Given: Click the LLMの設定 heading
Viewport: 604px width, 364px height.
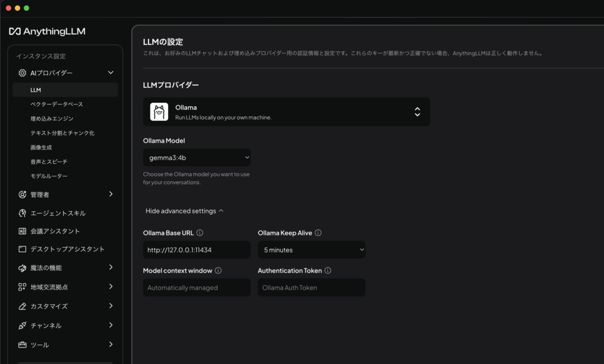Looking at the screenshot, I should [163, 42].
